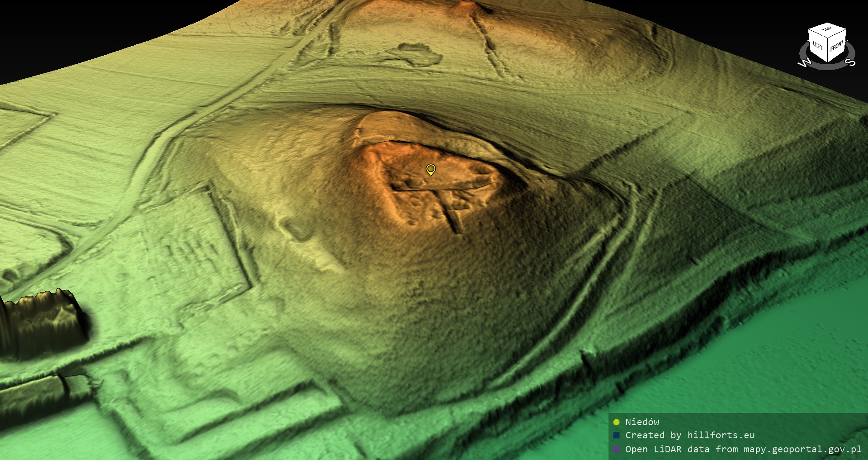This screenshot has height=460, width=868.
Task: Switch to FRONT view on the cube
Action: coord(837,46)
